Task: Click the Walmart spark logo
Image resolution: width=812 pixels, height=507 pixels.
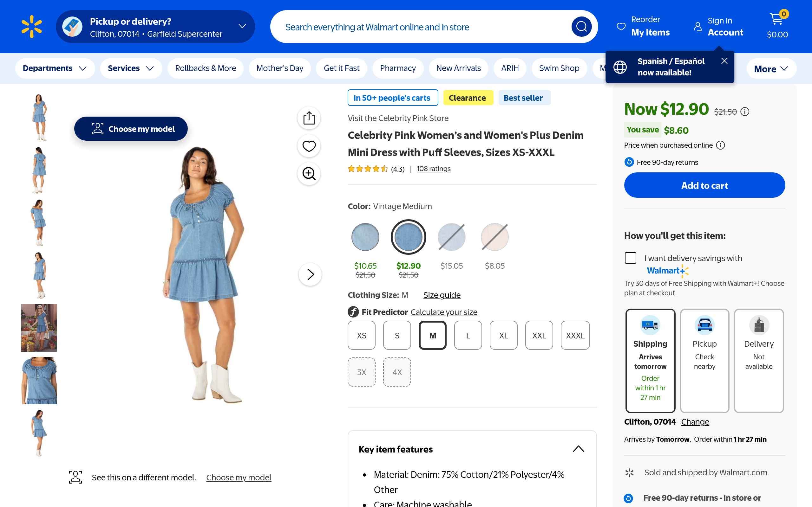Action: coord(31,27)
